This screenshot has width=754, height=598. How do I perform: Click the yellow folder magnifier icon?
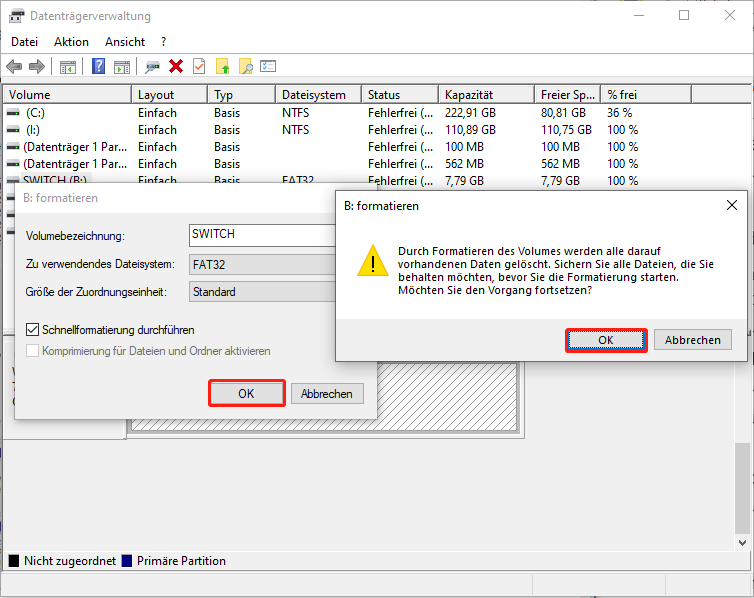coord(245,67)
